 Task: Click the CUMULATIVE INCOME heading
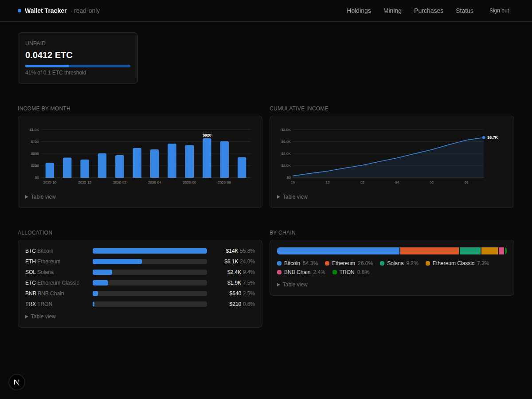[x=299, y=109]
